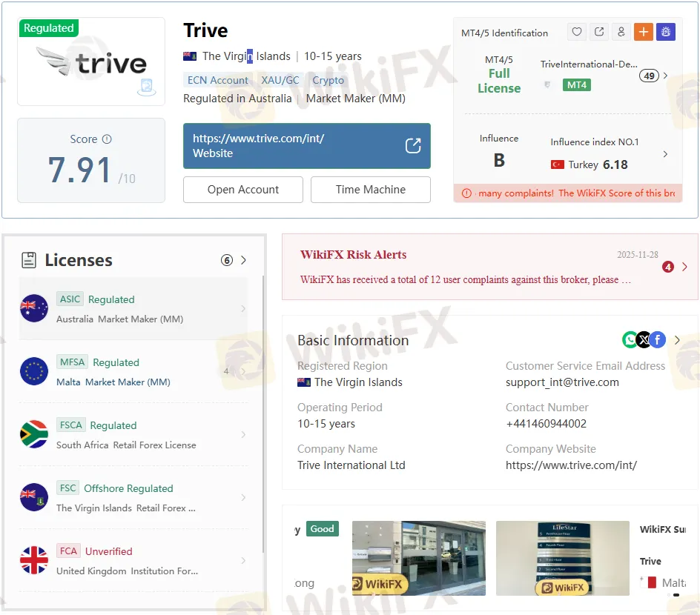The width and height of the screenshot is (700, 615).
Task: Expand WikiFX Risk Alerts arrow
Action: (x=684, y=267)
